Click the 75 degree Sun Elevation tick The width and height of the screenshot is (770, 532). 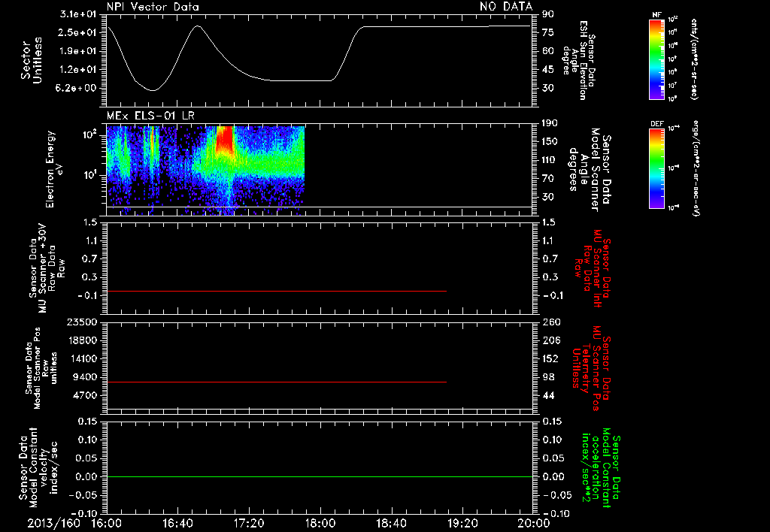(548, 32)
